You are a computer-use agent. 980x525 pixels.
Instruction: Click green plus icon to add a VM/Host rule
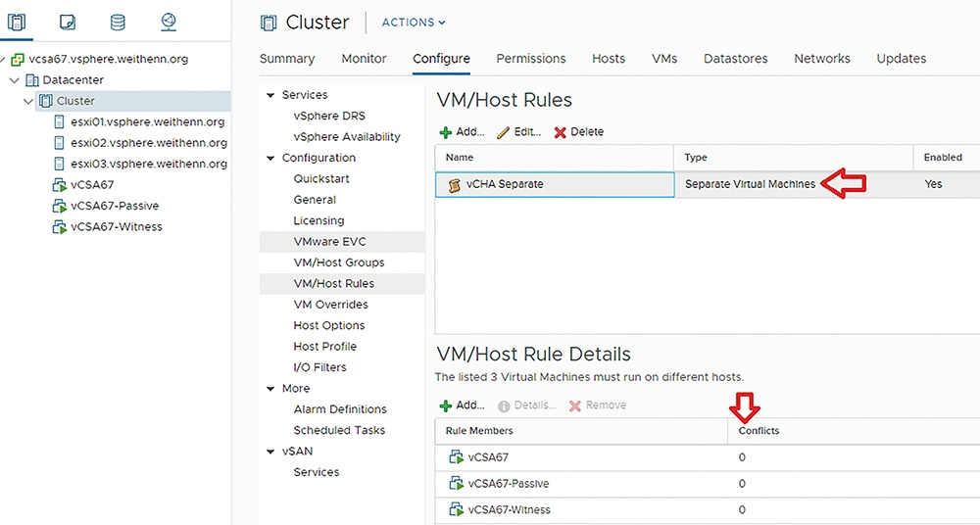[446, 132]
